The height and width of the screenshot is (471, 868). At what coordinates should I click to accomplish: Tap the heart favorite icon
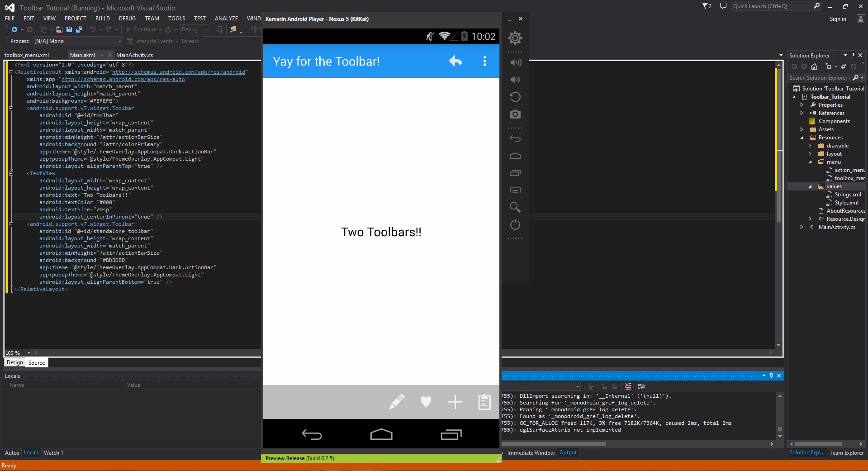pyautogui.click(x=426, y=402)
